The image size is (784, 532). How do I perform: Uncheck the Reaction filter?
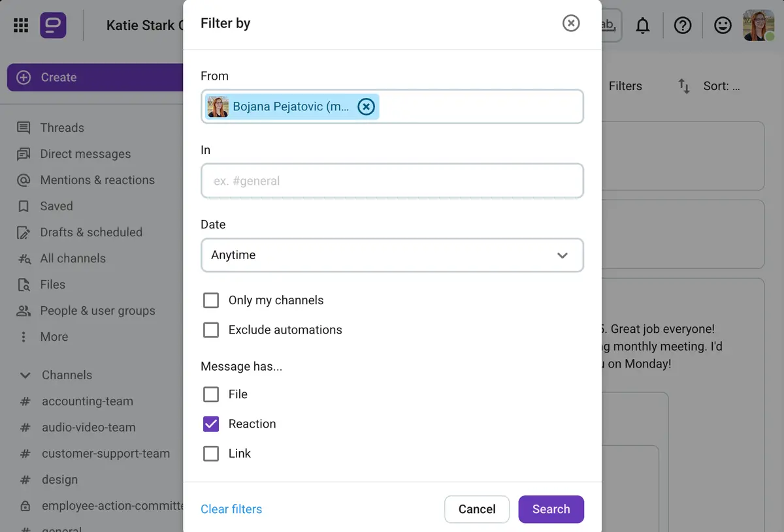pyautogui.click(x=211, y=424)
